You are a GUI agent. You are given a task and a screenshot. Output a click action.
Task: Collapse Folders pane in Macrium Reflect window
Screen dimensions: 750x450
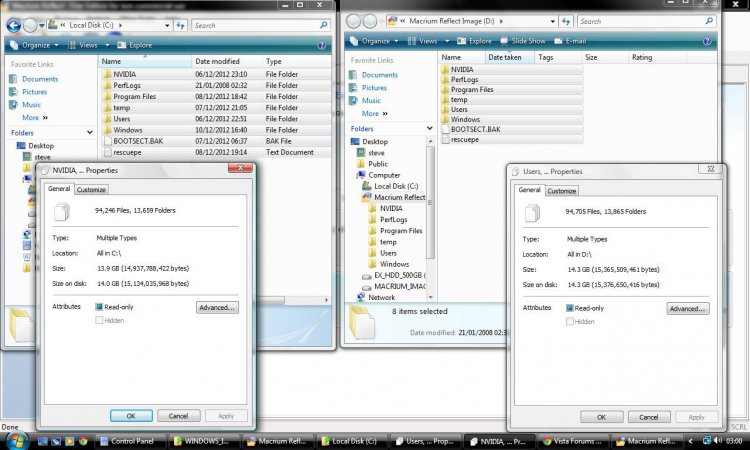[429, 129]
